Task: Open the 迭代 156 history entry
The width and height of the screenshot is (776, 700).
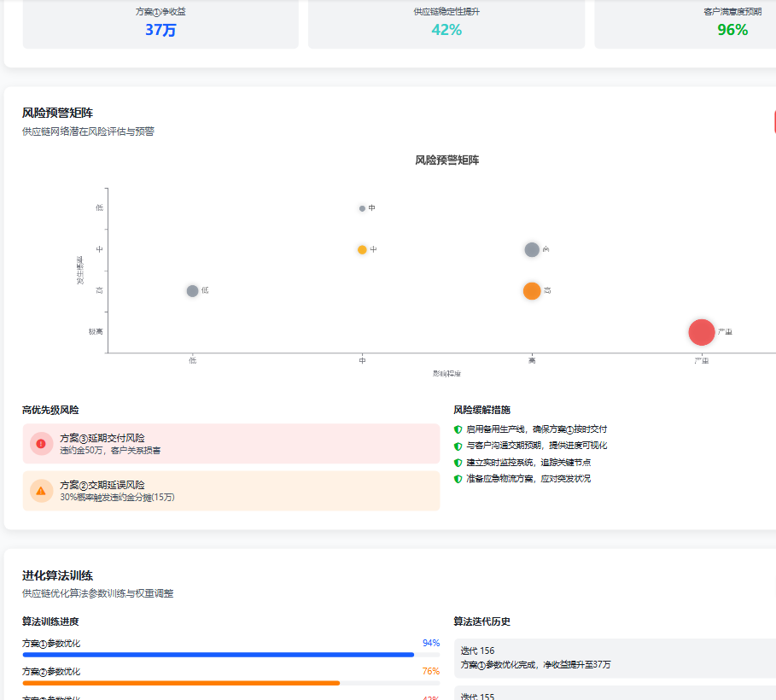Action: [616, 658]
